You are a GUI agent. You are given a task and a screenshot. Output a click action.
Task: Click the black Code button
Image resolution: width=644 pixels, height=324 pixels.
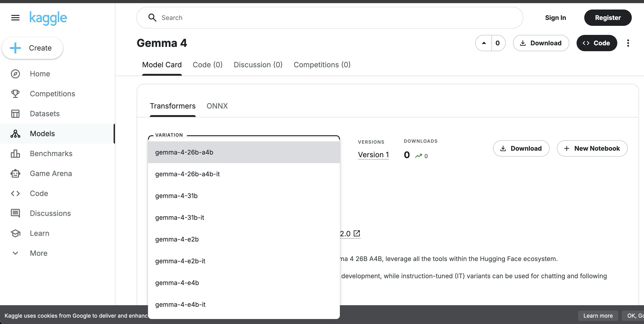[x=597, y=43]
